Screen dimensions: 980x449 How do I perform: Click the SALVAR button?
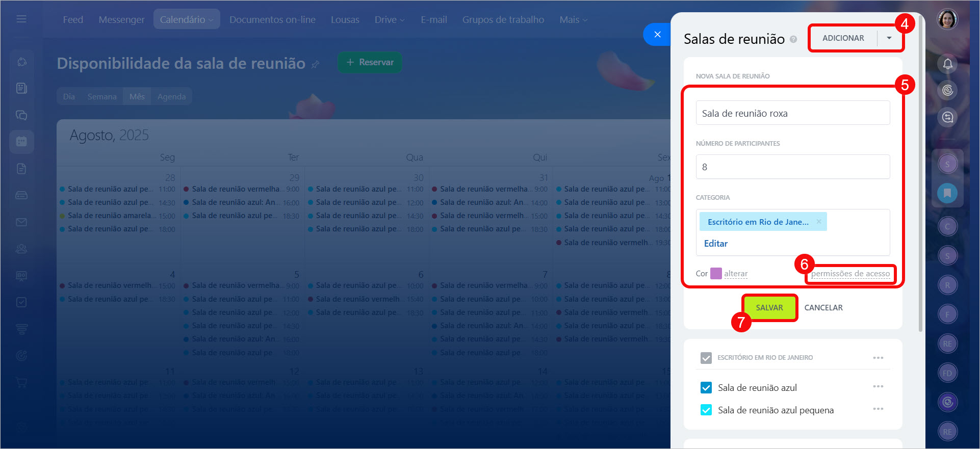point(769,308)
